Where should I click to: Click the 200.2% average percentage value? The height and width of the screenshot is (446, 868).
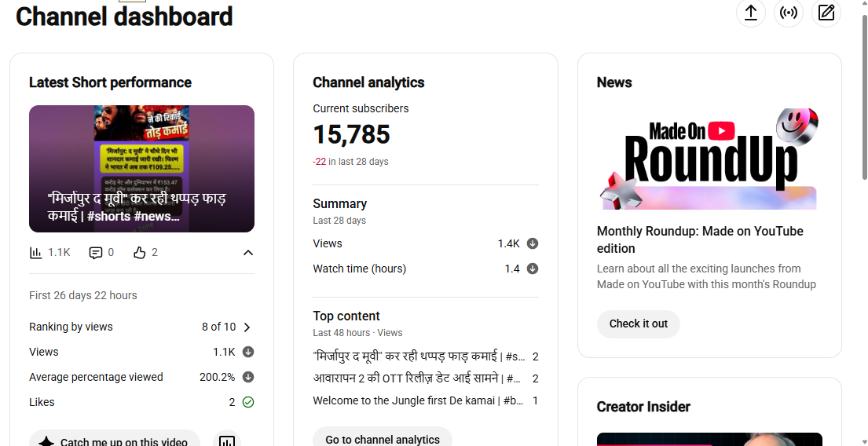coord(217,377)
